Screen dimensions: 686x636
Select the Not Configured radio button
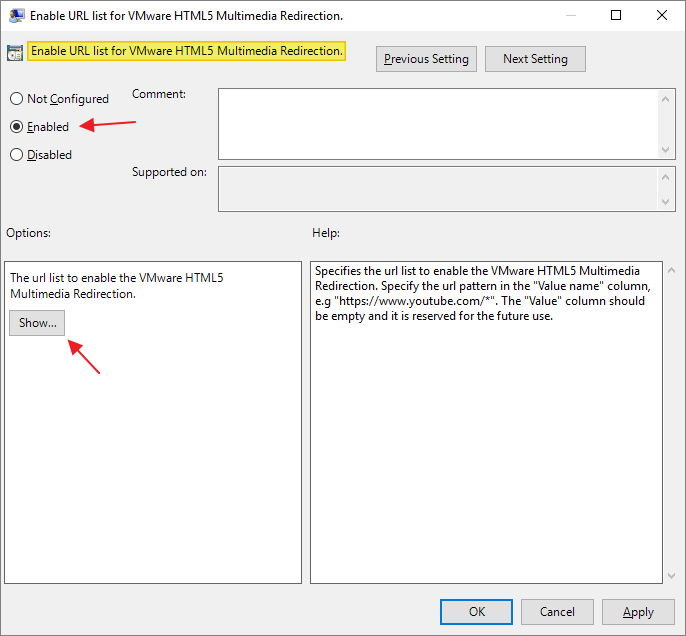(x=17, y=99)
